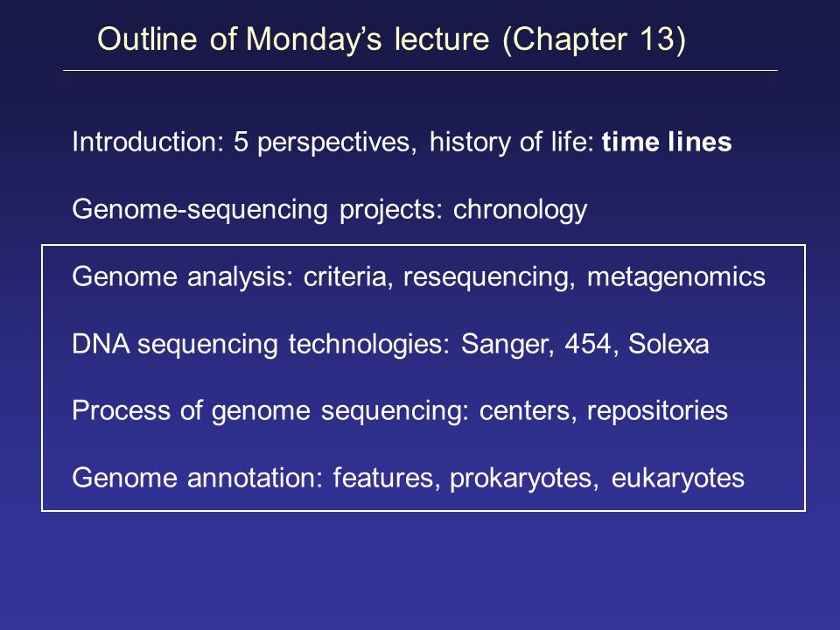Click the word 'Solexa'

click(x=668, y=344)
